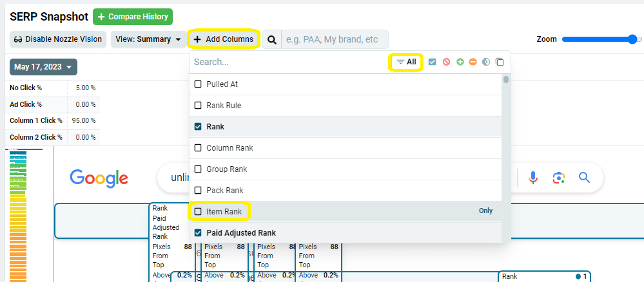
Task: Click the Only link on Item Rank row
Action: (x=485, y=211)
